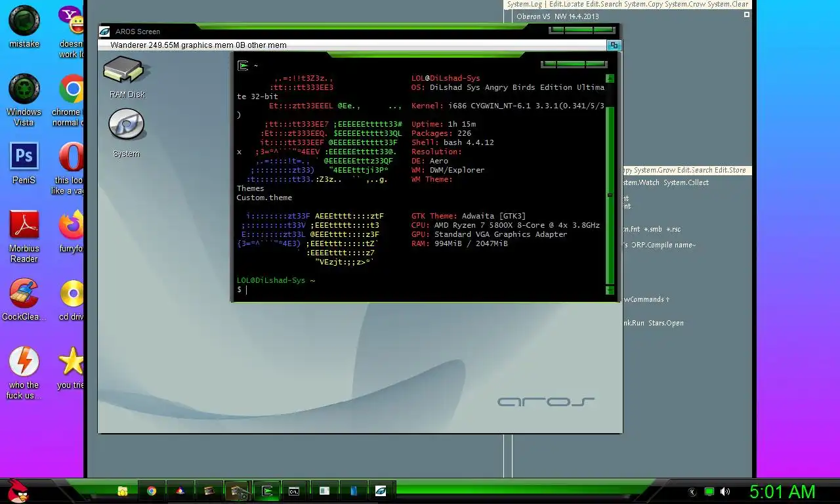Screen dimensions: 840x504
Task: Click the Oberon V5 version text
Action: click(x=535, y=16)
